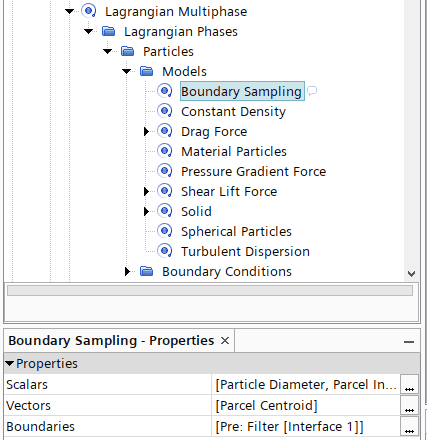Image resolution: width=427 pixels, height=440 pixels.
Task: Click the Drag Force model icon
Action: 165,131
